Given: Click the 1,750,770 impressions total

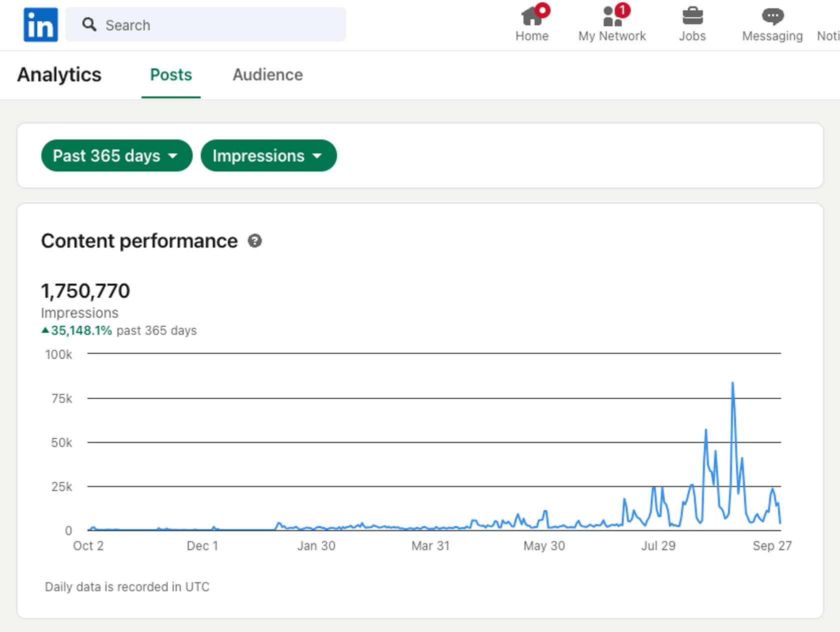Looking at the screenshot, I should (85, 291).
